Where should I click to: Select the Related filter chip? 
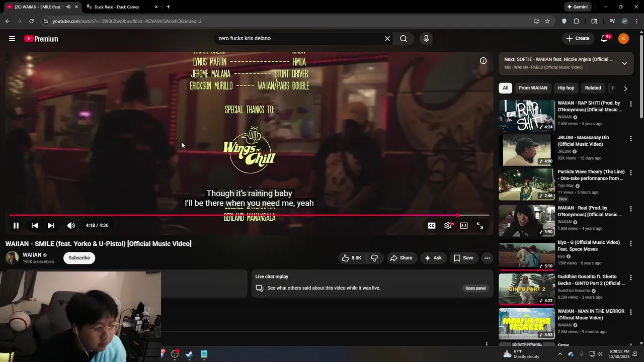coord(593,88)
